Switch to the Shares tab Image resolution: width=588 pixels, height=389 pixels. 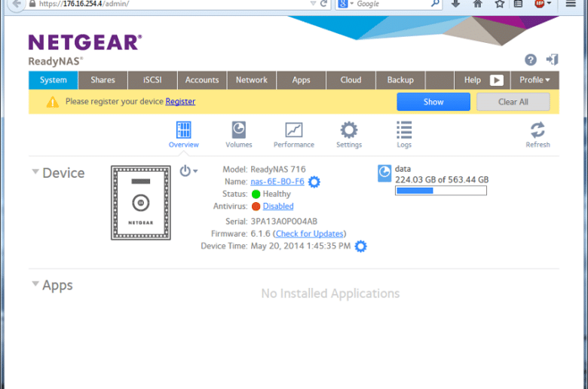(103, 80)
